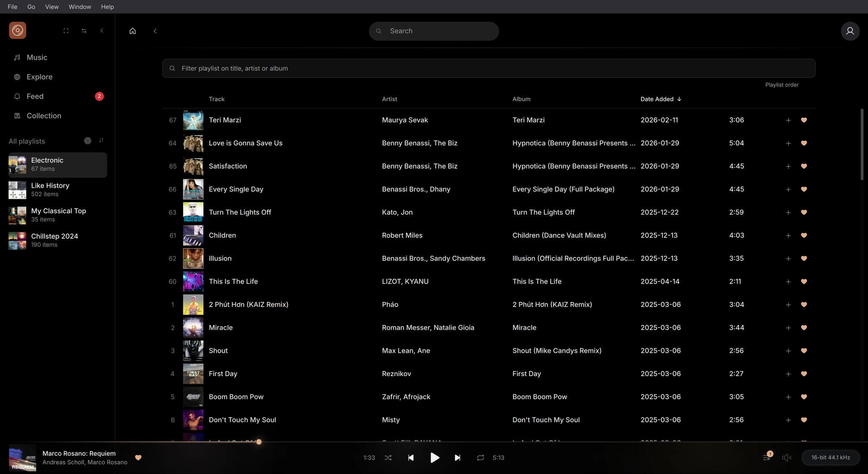
Task: Go to the home icon
Action: tap(133, 31)
